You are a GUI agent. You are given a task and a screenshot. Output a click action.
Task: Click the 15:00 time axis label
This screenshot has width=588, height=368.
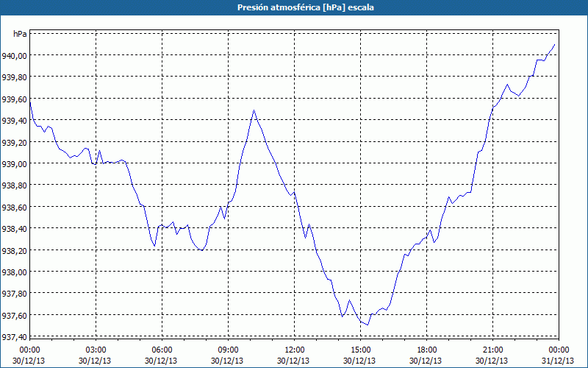pyautogui.click(x=361, y=350)
